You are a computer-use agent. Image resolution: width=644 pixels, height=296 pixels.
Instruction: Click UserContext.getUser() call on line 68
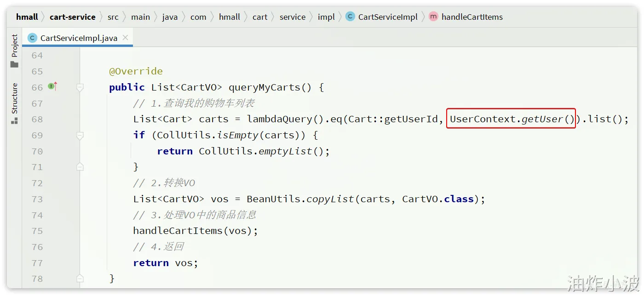pyautogui.click(x=512, y=119)
